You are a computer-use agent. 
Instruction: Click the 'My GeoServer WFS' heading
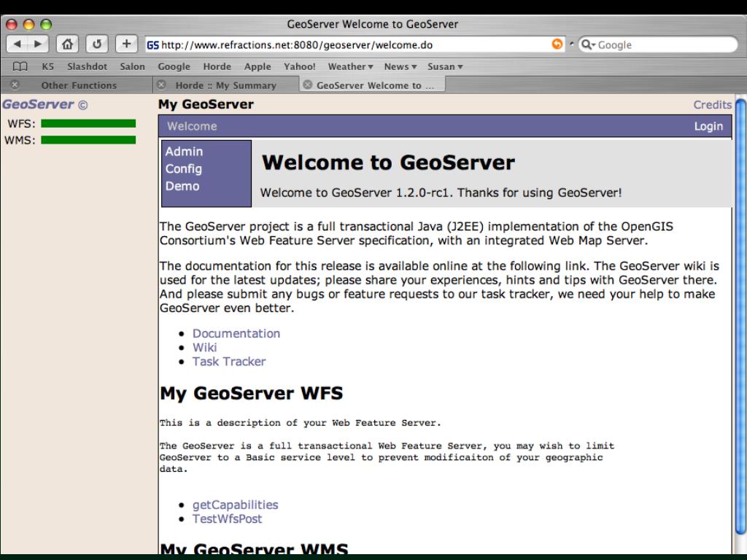pos(252,393)
